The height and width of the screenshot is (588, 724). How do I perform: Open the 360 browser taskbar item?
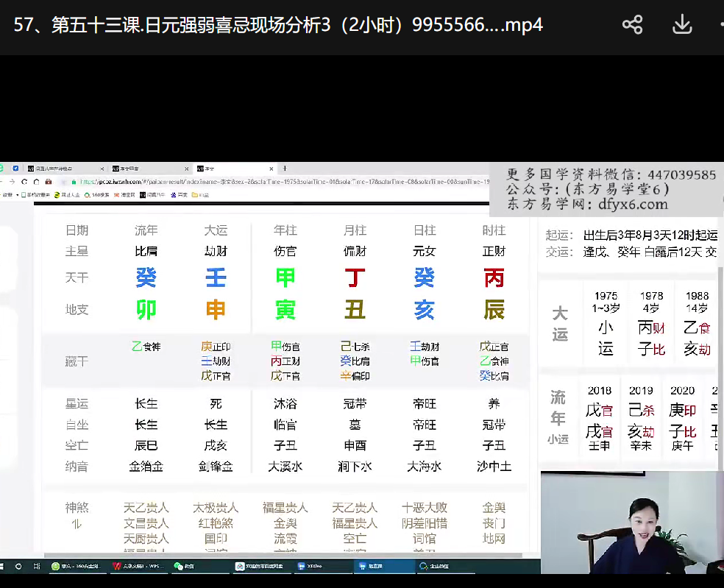click(x=77, y=566)
